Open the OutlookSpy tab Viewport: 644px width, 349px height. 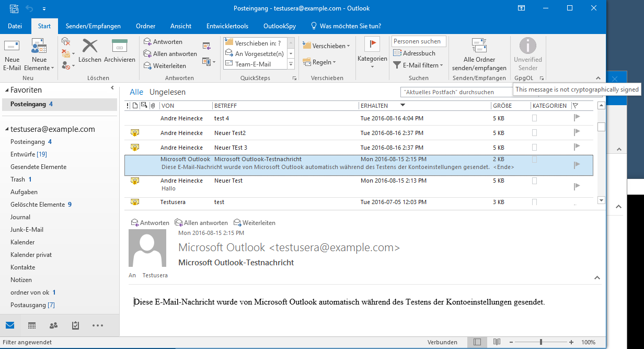[280, 26]
